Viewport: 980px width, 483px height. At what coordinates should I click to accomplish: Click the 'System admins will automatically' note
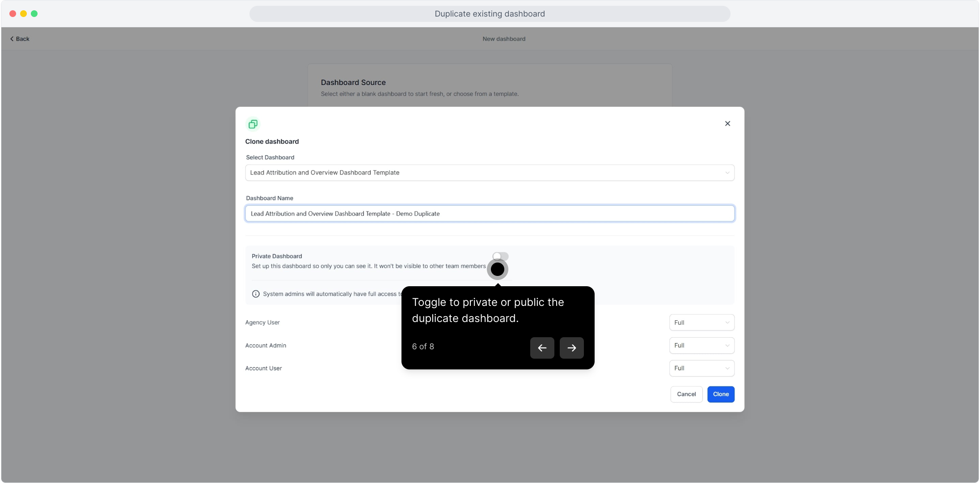(332, 294)
